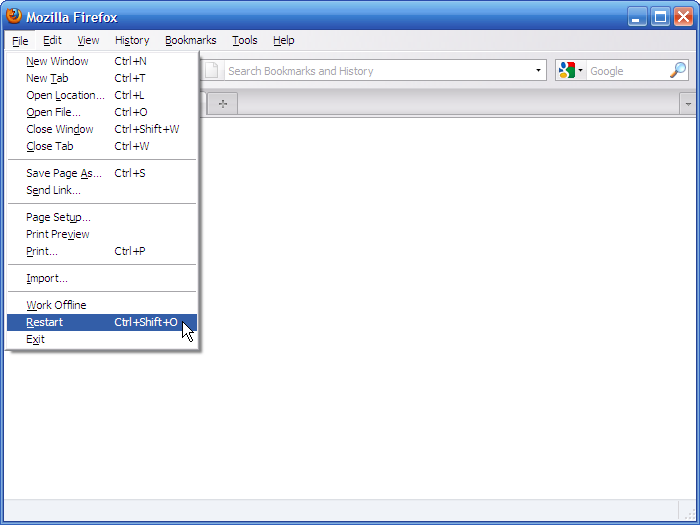
Task: Click the magnifying glass search icon
Action: tap(678, 70)
